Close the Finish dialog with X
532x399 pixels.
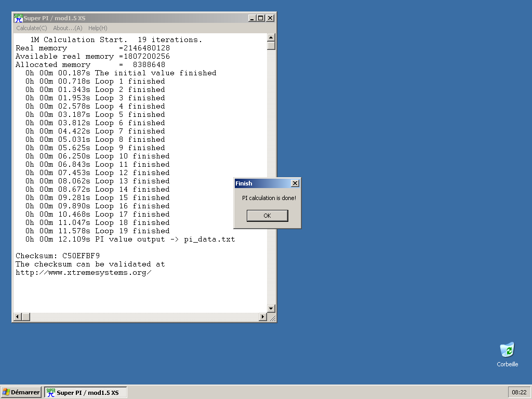pyautogui.click(x=295, y=183)
